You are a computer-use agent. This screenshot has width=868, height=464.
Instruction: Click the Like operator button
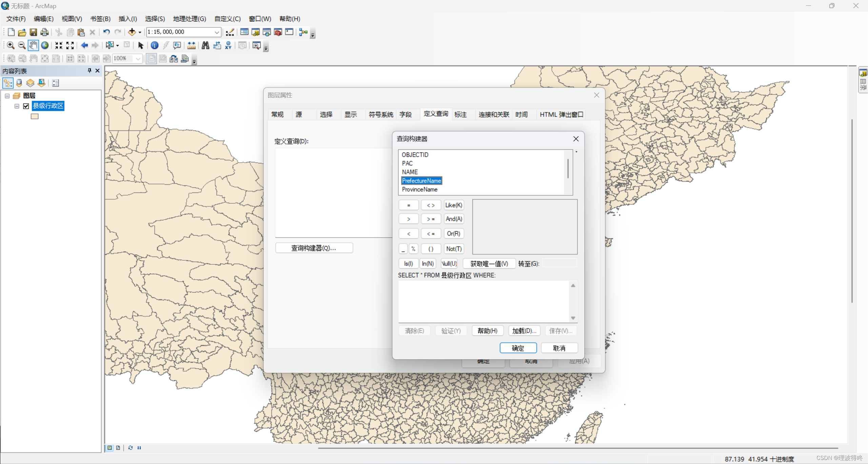[x=453, y=205]
